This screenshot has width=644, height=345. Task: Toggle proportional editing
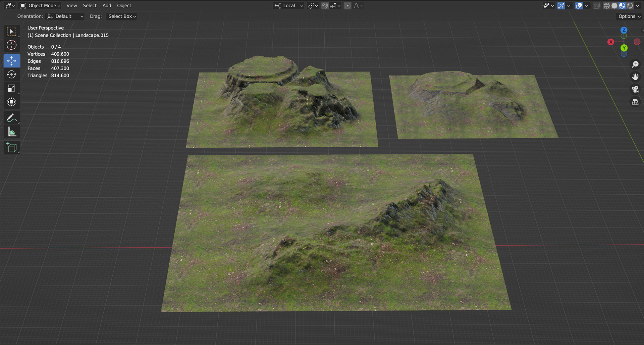click(x=347, y=6)
